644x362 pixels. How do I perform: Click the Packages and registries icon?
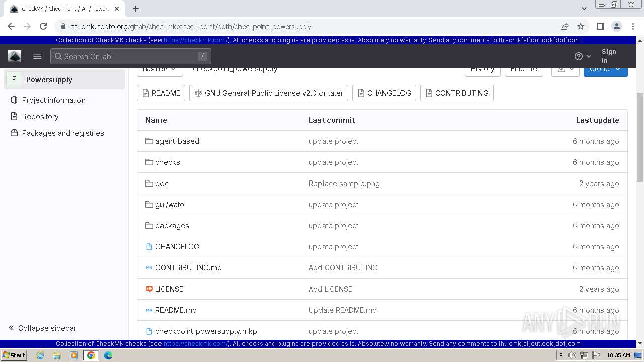(x=14, y=133)
